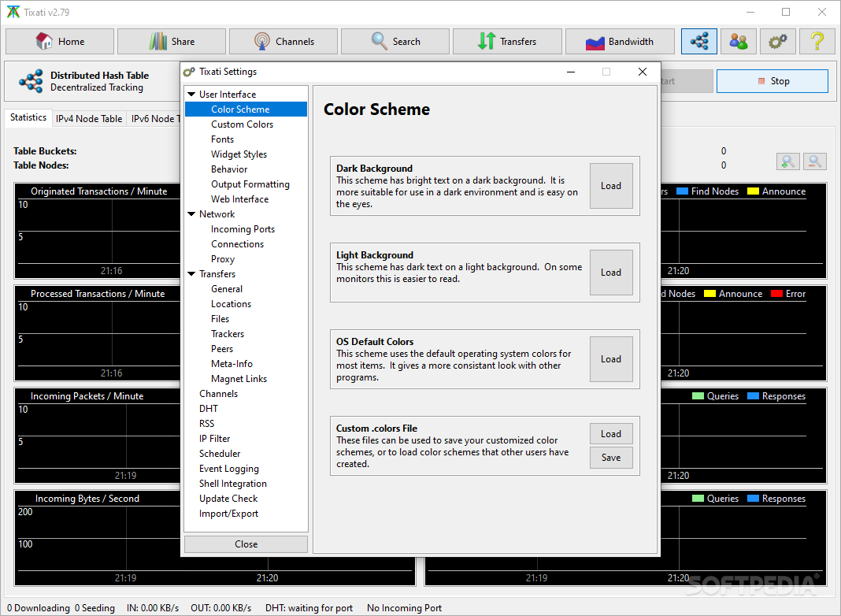841x616 pixels.
Task: Select Output Formatting in the settings tree
Action: [x=250, y=184]
